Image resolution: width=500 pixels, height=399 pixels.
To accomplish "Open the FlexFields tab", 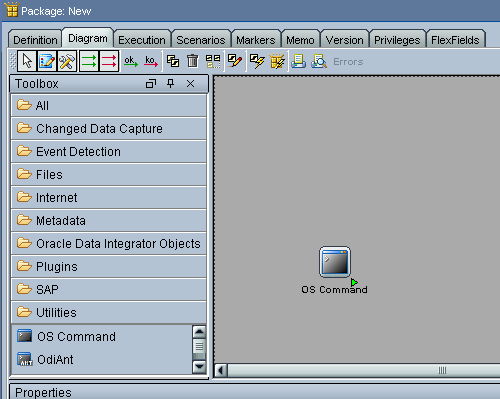I will [455, 40].
